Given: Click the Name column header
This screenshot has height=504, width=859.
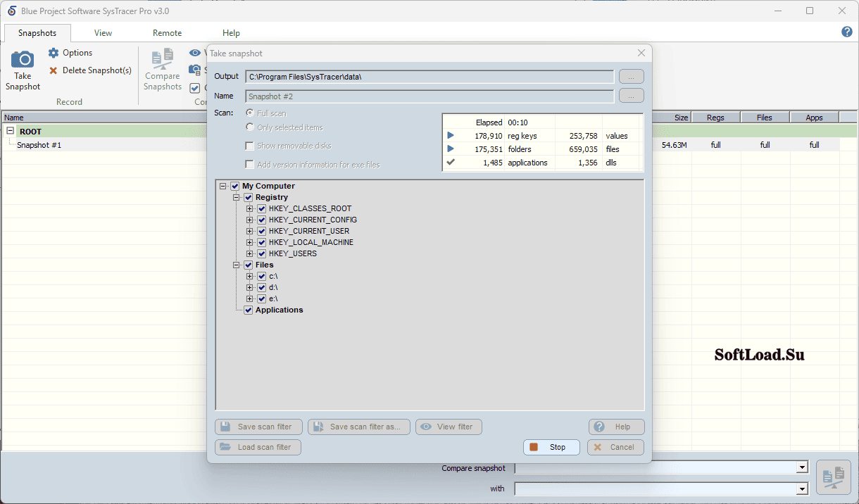Looking at the screenshot, I should (x=104, y=118).
